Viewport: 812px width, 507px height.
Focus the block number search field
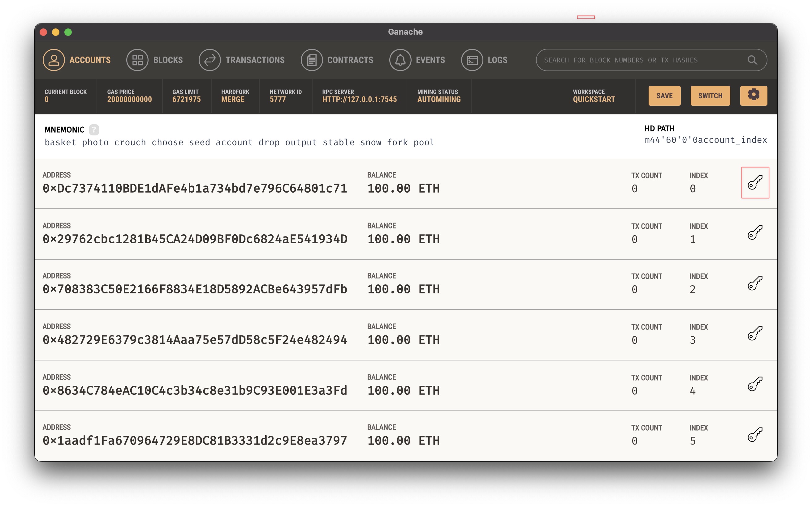click(x=637, y=60)
